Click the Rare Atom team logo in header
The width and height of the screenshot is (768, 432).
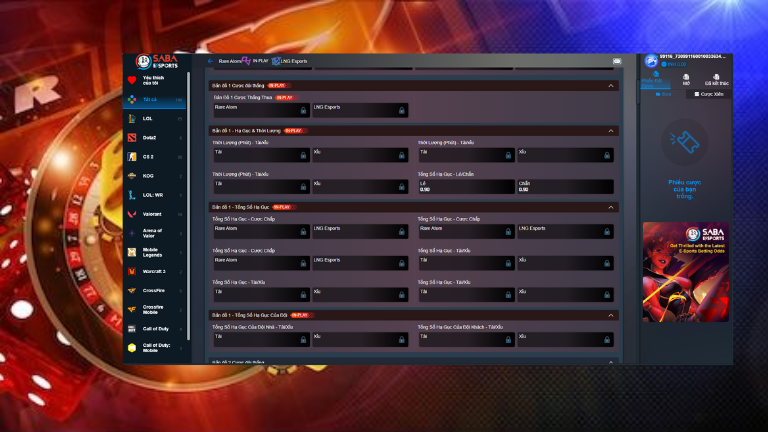[246, 61]
